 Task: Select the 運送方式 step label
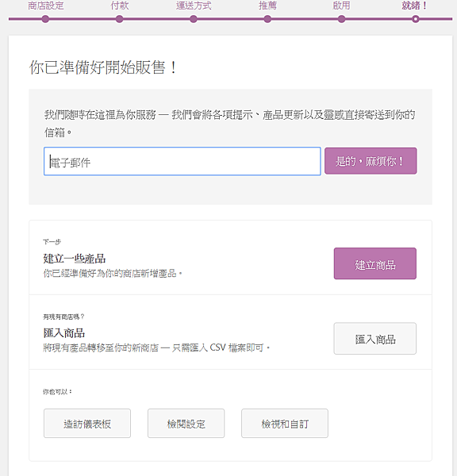(194, 6)
